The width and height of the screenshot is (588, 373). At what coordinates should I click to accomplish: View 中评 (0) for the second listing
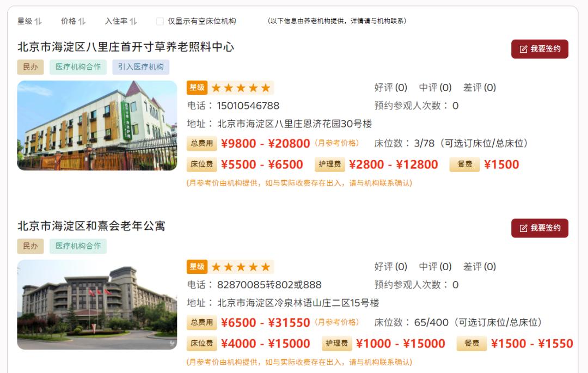(435, 267)
